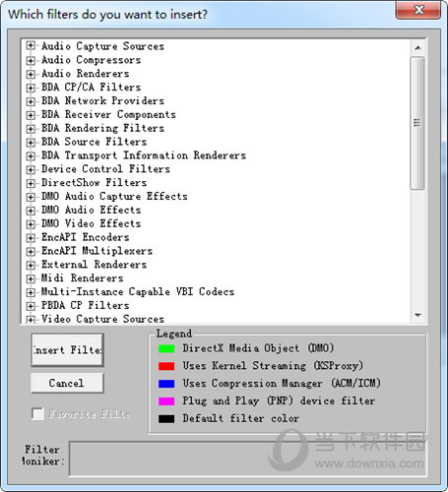Select the Audio Compressors label
Image resolution: width=448 pixels, height=492 pixels.
point(92,60)
